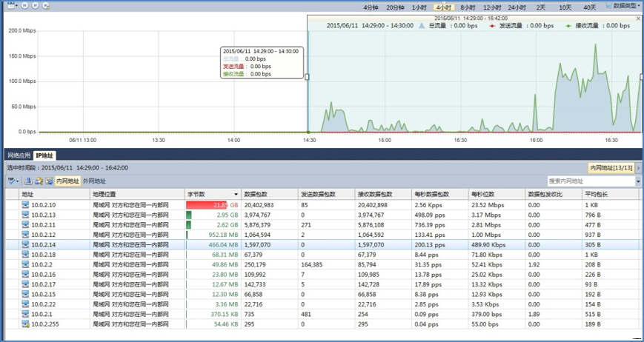Select the 外网地址 view
The height and width of the screenshot is (342, 644).
[93, 181]
